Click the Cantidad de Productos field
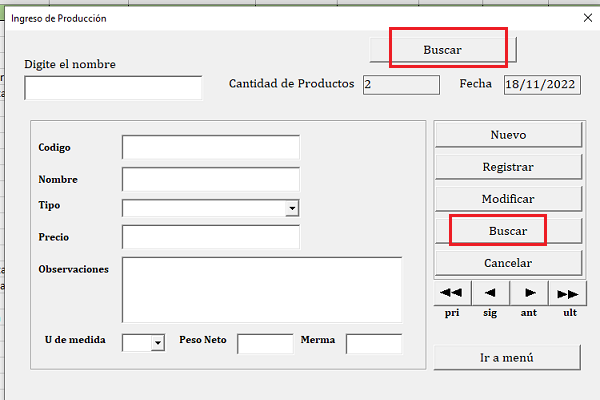Screen dimensions: 600x400 401,85
